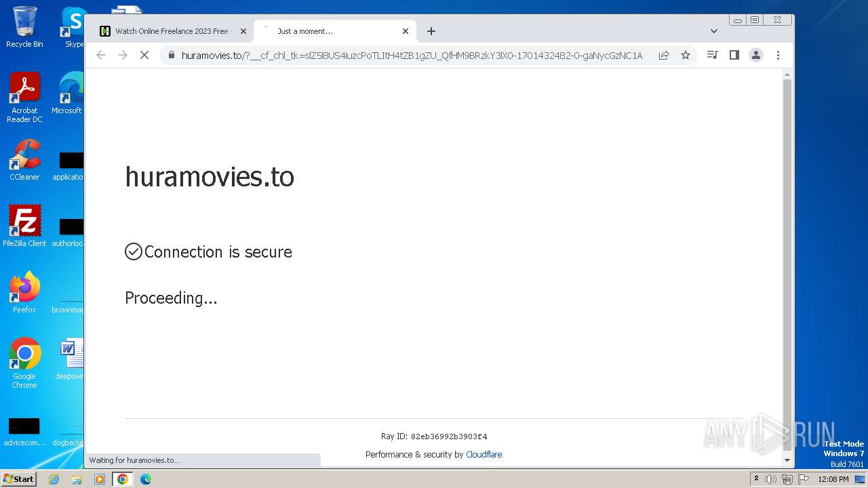Open media controls in Chrome toolbar
The image size is (868, 488).
pyautogui.click(x=712, y=55)
